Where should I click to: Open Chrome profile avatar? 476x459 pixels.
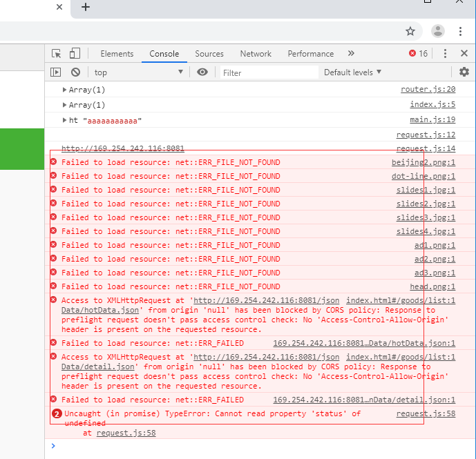pyautogui.click(x=438, y=31)
